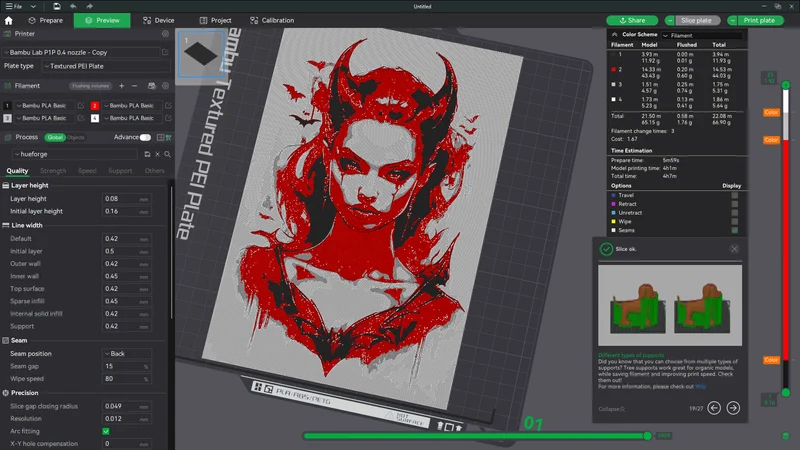The image size is (800, 450).
Task: Open the Speed settings tab
Action: coord(87,170)
